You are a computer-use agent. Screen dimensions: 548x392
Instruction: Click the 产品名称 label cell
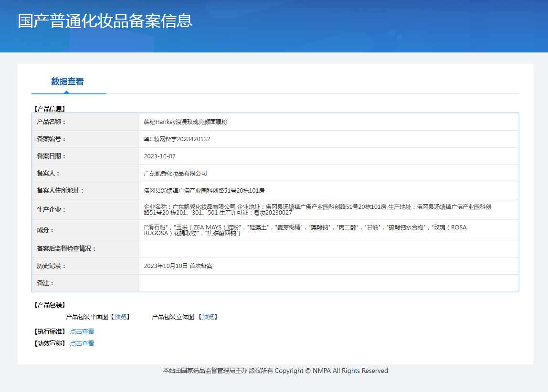point(51,122)
